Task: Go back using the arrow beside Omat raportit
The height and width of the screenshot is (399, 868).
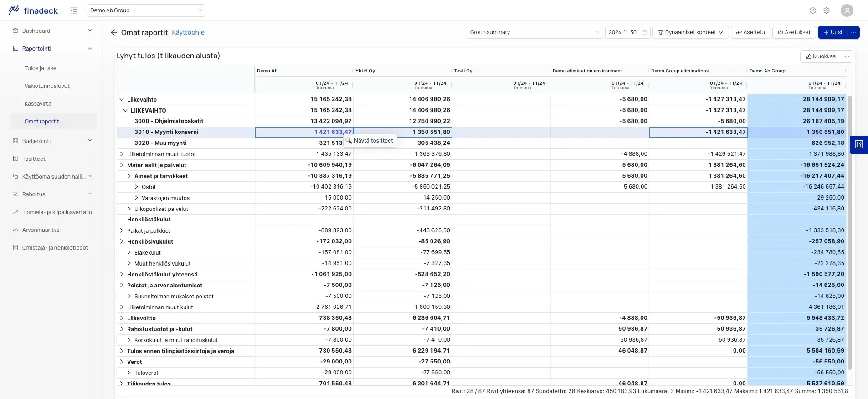Action: coord(114,32)
